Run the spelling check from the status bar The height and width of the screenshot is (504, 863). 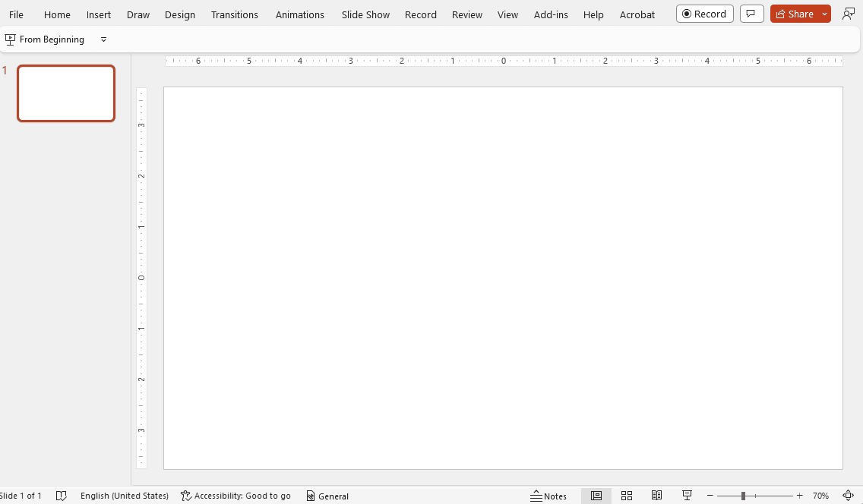62,496
